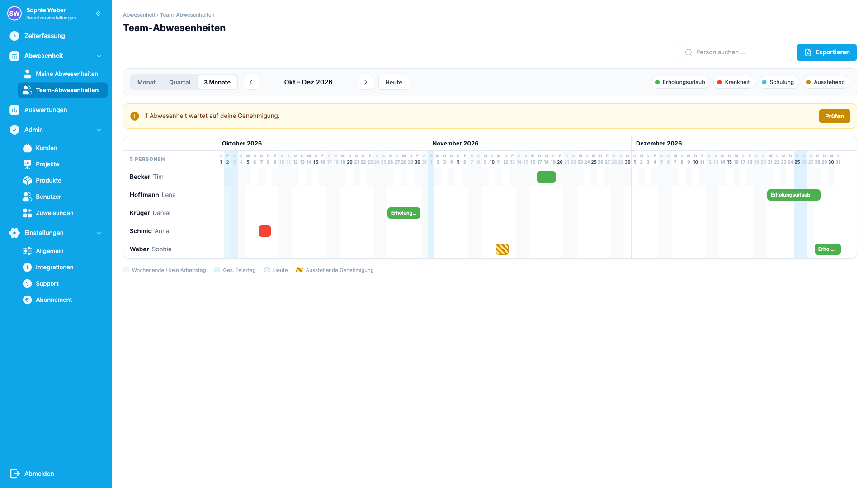868x488 pixels.
Task: Open Krüger Daniel's Erholung bar
Action: (x=404, y=213)
